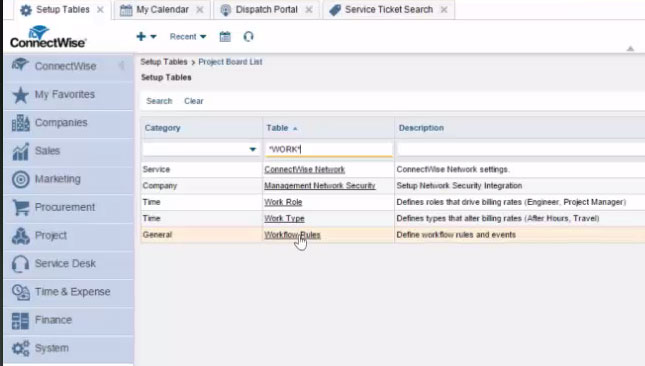Click the 'Define workflow rules and events' description
Image resolution: width=645 pixels, height=366 pixels.
click(456, 235)
